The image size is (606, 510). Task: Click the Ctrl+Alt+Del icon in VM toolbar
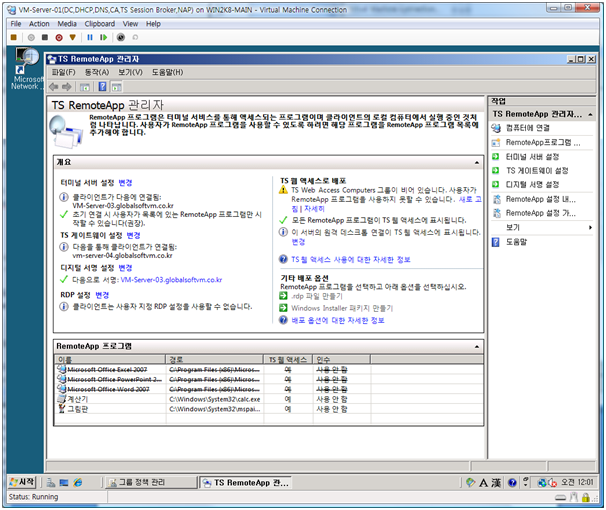pyautogui.click(x=14, y=37)
